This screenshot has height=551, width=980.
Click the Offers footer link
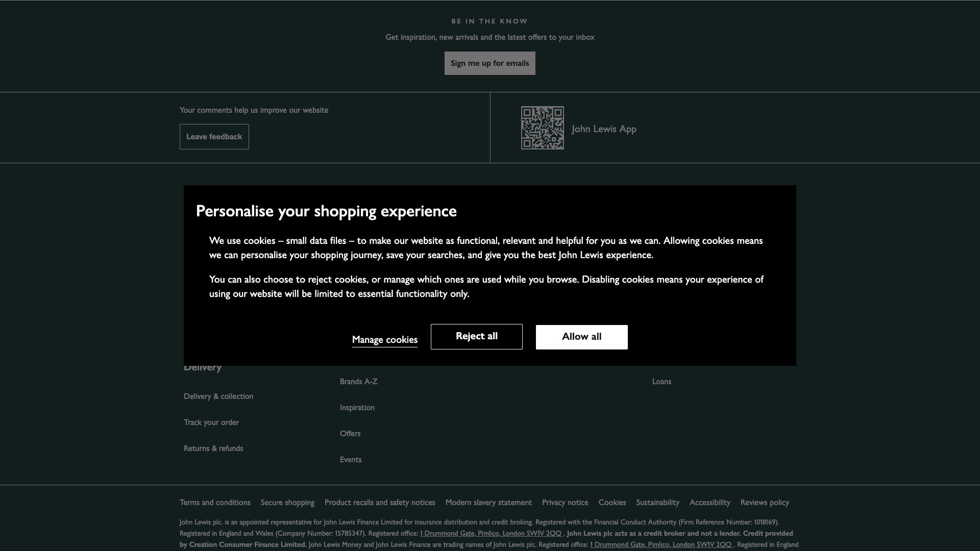click(x=350, y=434)
